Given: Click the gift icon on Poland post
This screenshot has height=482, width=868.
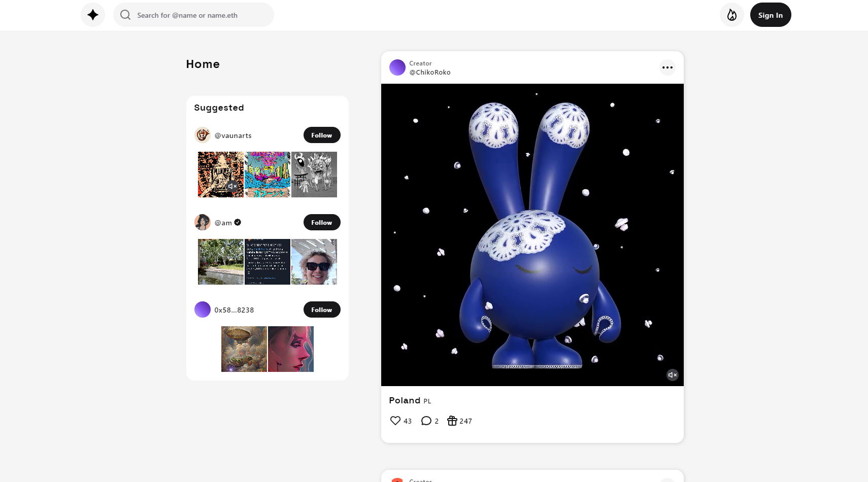Looking at the screenshot, I should (x=452, y=421).
